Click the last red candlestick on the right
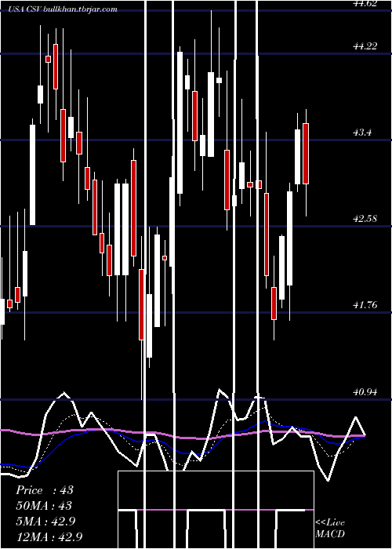 tap(306, 154)
